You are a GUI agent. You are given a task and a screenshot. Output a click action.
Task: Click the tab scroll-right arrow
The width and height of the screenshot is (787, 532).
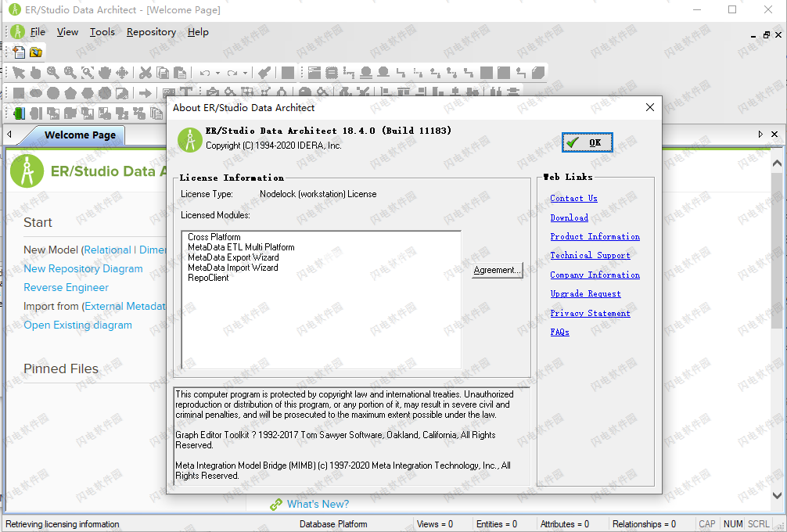760,135
